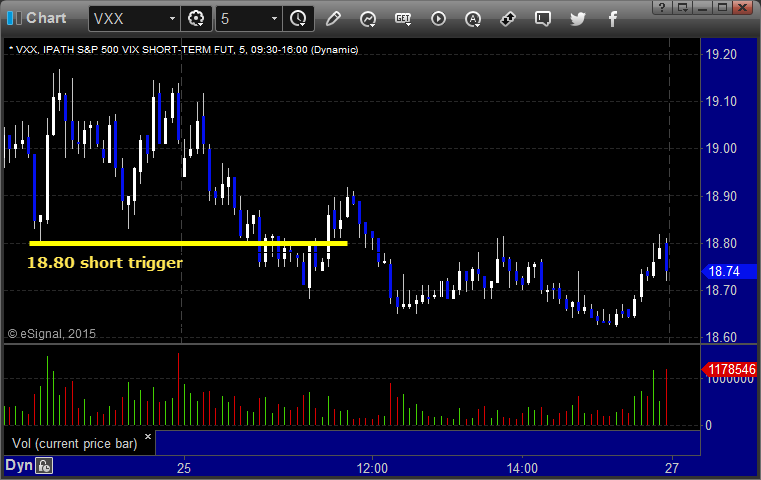The width and height of the screenshot is (761, 480).
Task: Click the 18.60 price axis label
Action: click(x=721, y=337)
